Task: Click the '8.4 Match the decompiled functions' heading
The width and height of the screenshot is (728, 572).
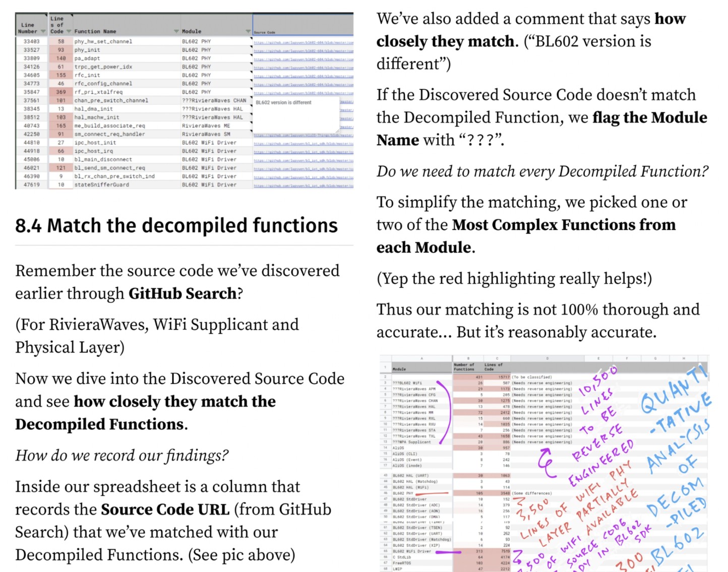Action: click(176, 225)
